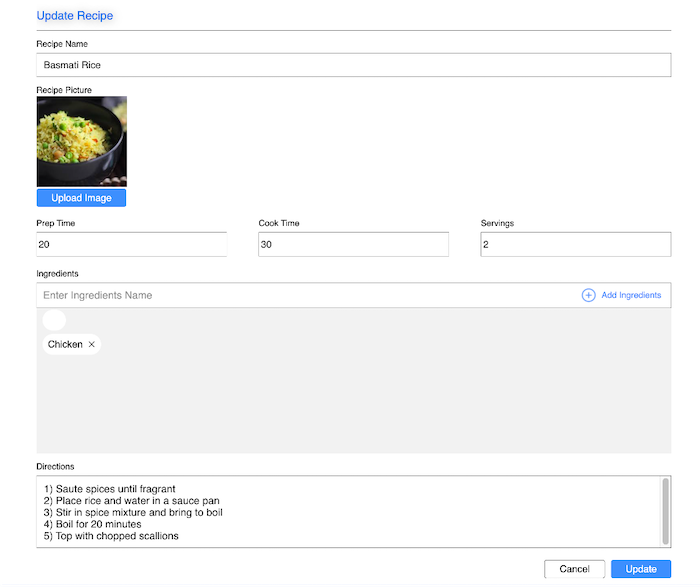Click the empty white ingredient chip above Chicken
Screen dimensions: 700x587
(x=54, y=320)
